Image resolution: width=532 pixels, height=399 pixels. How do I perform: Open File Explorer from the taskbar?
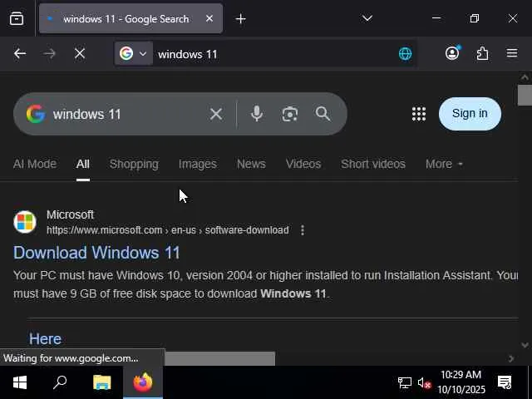(x=101, y=382)
